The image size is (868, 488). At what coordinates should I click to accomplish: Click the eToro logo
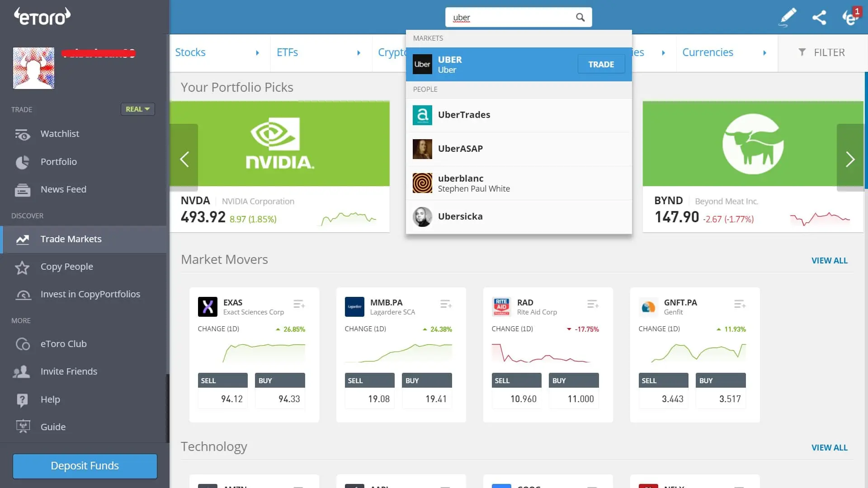[x=42, y=16]
